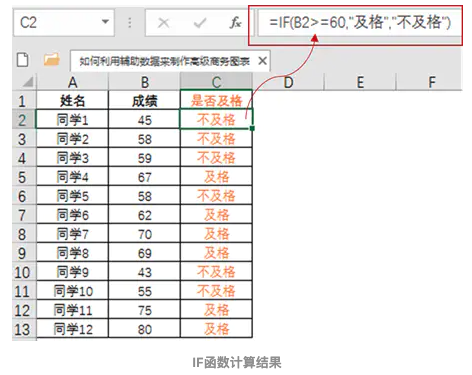Select row 13 header
472x375 pixels.
23,329
